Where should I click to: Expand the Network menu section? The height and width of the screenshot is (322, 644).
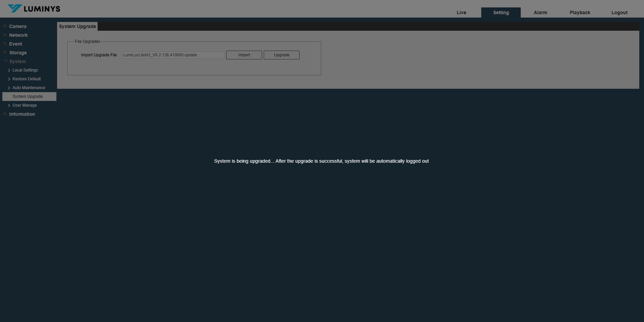click(18, 35)
